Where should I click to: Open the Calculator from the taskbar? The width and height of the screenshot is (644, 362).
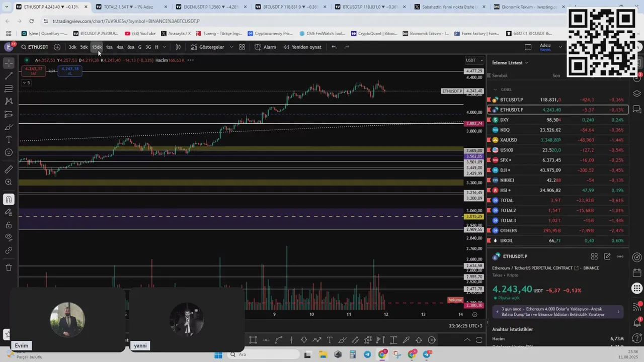(352, 354)
